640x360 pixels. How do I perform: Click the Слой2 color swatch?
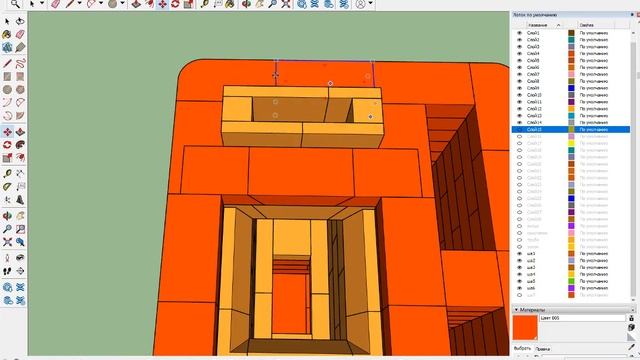click(571, 40)
